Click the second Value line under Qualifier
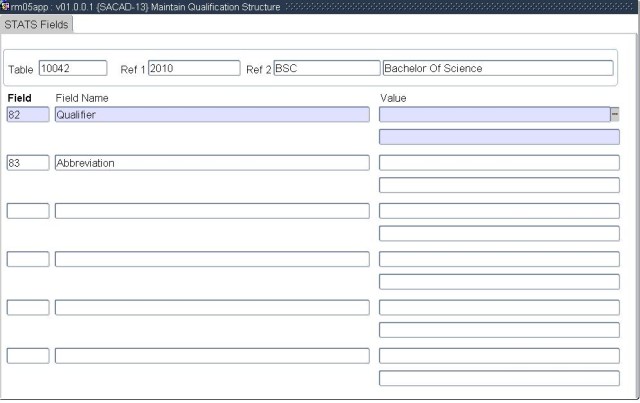The height and width of the screenshot is (403, 640). click(x=499, y=137)
